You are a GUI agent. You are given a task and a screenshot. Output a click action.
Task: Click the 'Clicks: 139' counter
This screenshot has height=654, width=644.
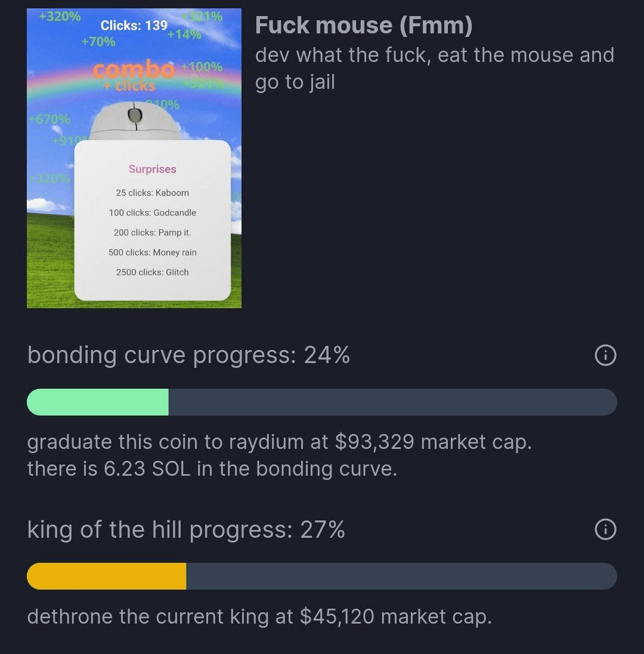134,26
